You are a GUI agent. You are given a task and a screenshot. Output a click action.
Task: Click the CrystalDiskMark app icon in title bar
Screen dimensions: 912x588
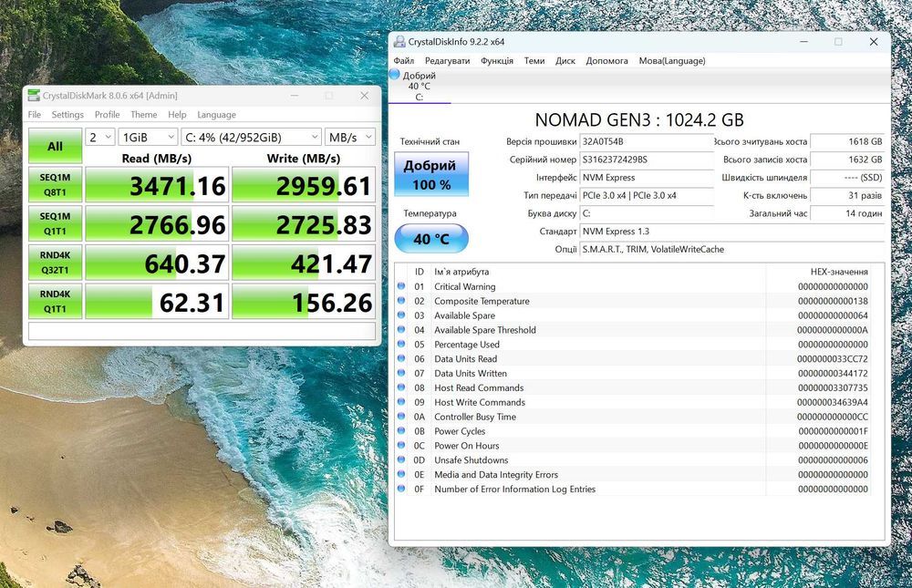34,96
